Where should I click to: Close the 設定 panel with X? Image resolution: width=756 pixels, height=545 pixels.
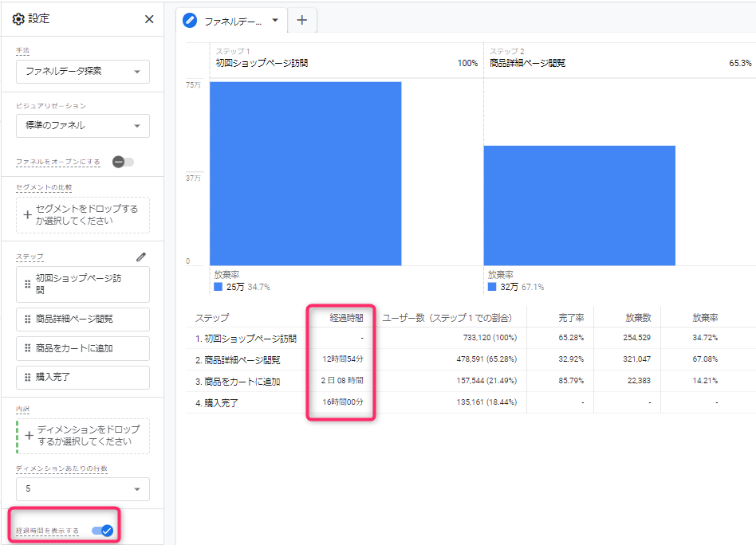149,19
